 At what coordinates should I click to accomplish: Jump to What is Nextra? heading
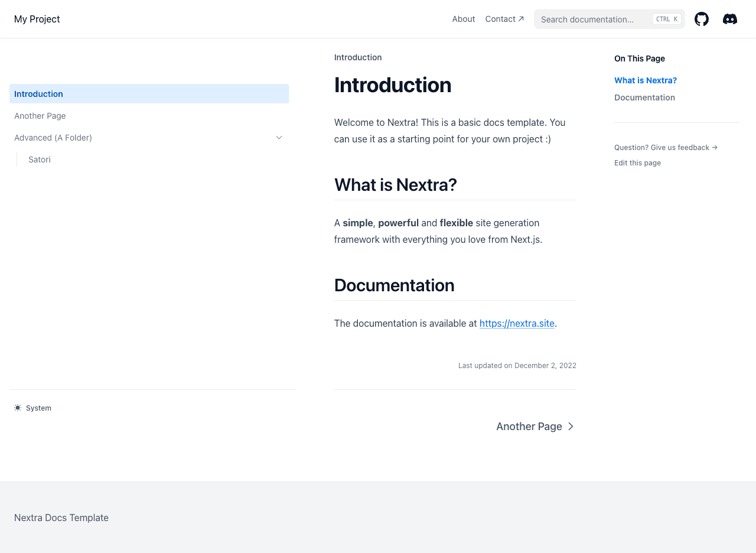(646, 80)
